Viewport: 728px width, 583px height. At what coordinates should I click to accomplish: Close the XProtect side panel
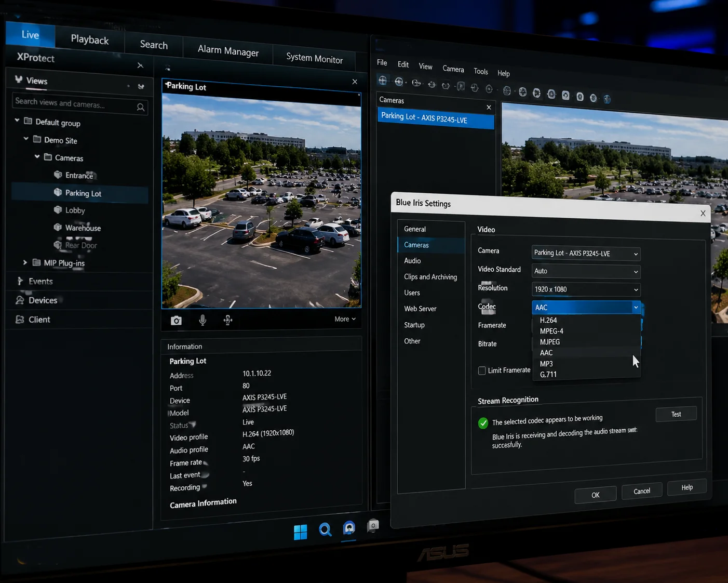click(140, 65)
